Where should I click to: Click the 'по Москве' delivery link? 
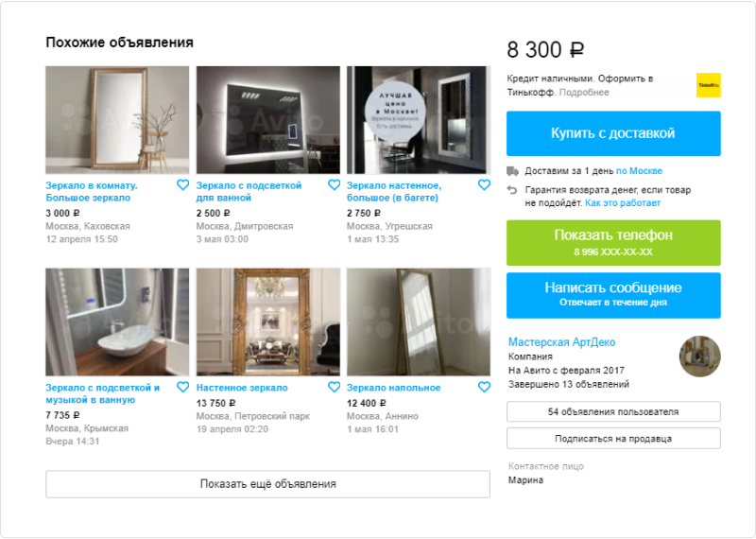tap(639, 171)
